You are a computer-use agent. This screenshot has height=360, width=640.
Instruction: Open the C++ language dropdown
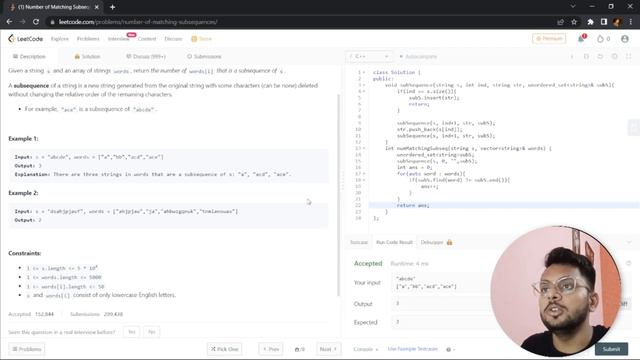pyautogui.click(x=369, y=56)
